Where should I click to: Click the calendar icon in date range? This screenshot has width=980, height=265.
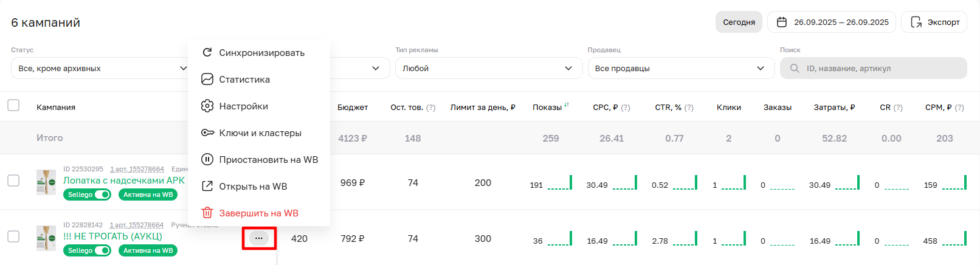pyautogui.click(x=782, y=22)
